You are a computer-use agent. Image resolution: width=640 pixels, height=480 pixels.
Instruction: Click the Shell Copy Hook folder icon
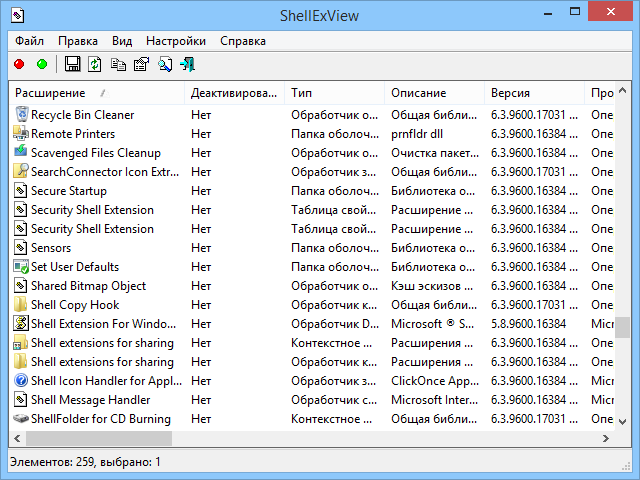coord(20,304)
